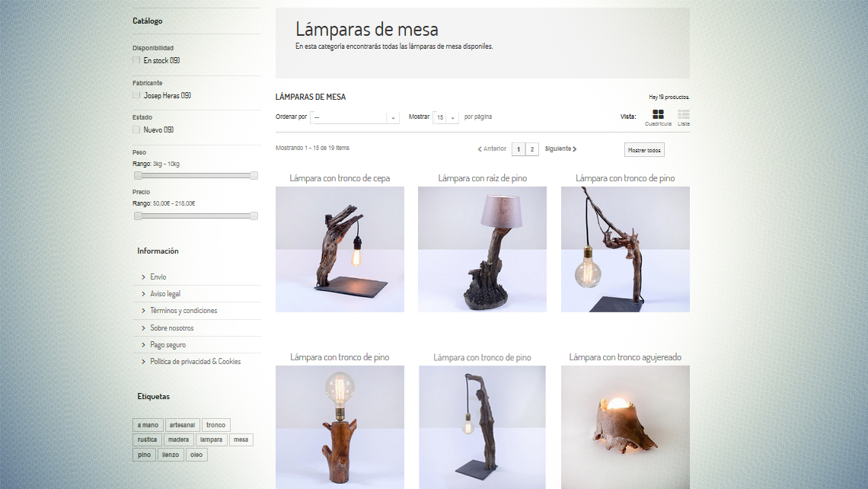This screenshot has height=489, width=868.
Task: Click the arrow icon beside Pago seguro
Action: (145, 344)
